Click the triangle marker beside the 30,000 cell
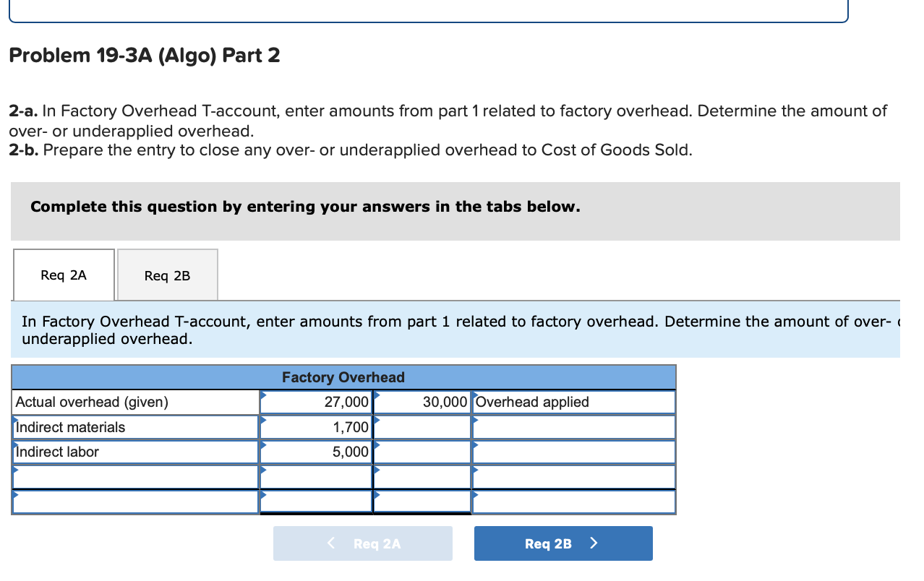The image size is (924, 581). pyautogui.click(x=376, y=397)
